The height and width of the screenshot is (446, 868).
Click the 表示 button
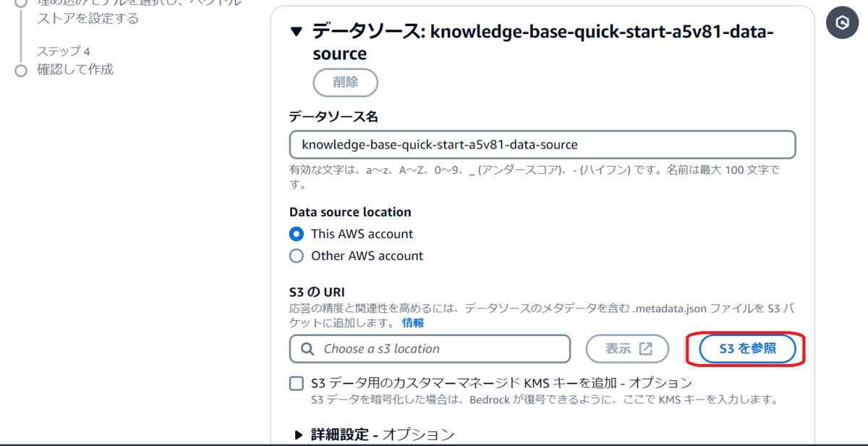pyautogui.click(x=629, y=349)
